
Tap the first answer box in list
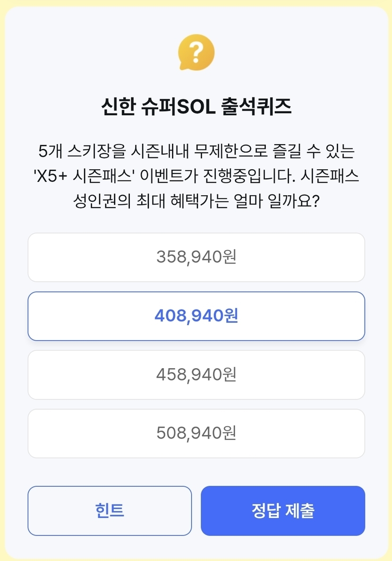click(x=196, y=258)
